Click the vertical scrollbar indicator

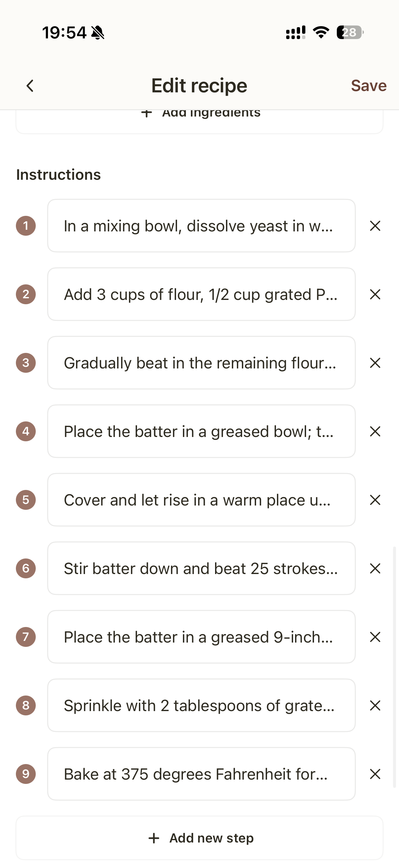[394, 667]
